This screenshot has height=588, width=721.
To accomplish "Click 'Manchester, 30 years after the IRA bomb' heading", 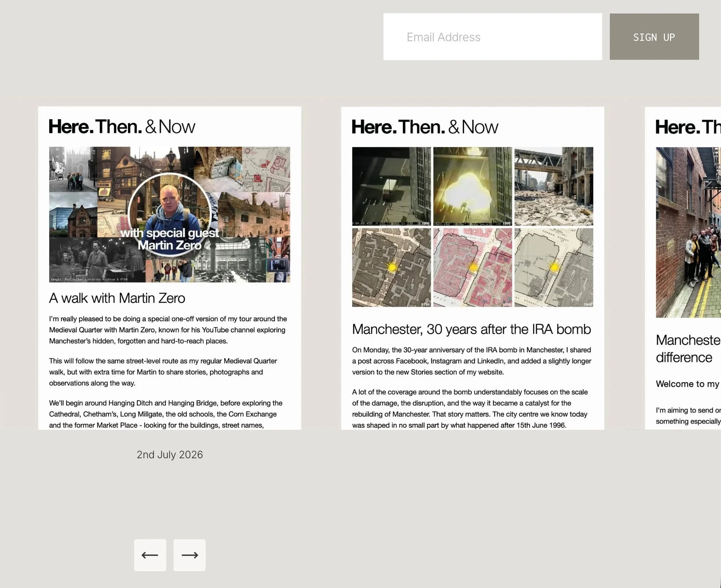I will (471, 329).
